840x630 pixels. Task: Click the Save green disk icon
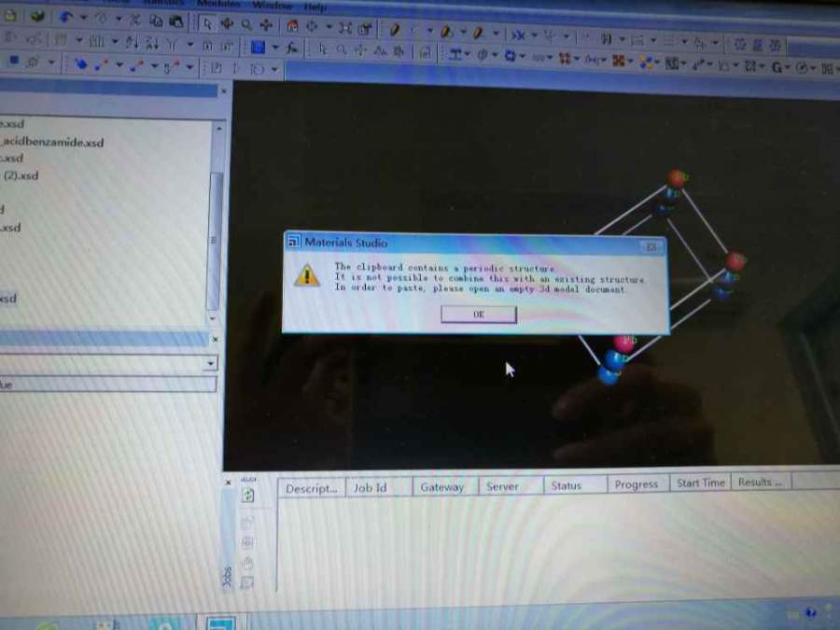pos(37,16)
